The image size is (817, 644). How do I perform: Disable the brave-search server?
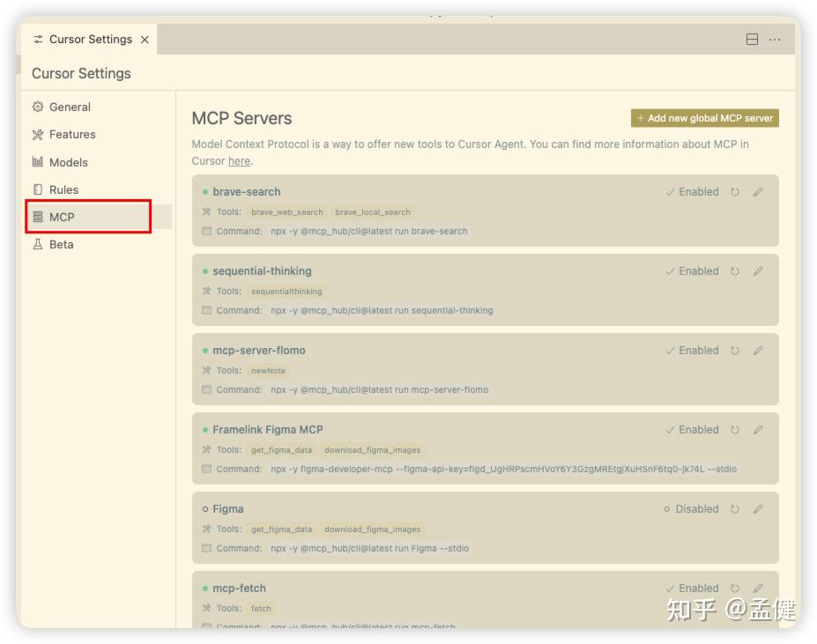click(690, 191)
